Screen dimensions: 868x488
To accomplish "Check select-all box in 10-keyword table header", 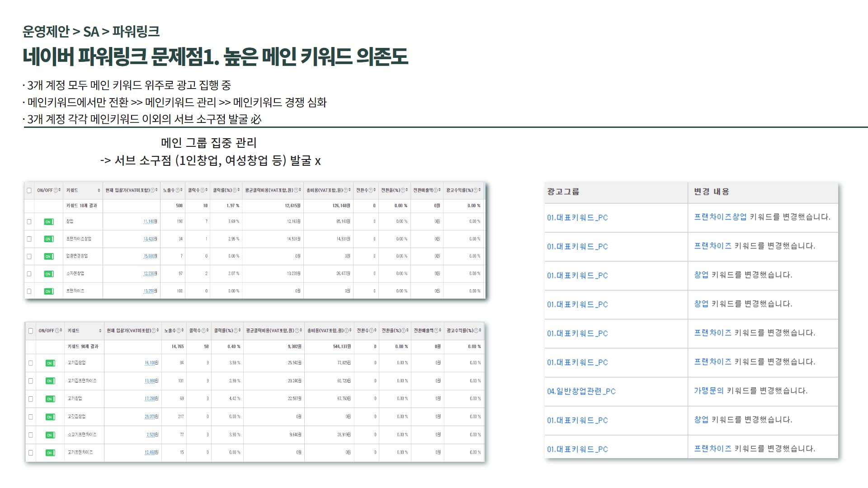I will [x=29, y=190].
